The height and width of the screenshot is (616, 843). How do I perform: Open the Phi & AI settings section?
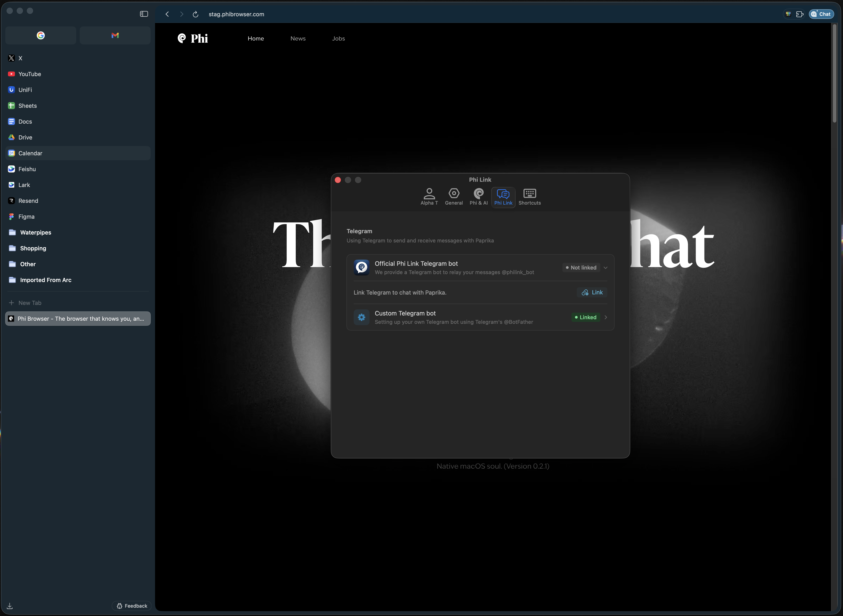479,197
